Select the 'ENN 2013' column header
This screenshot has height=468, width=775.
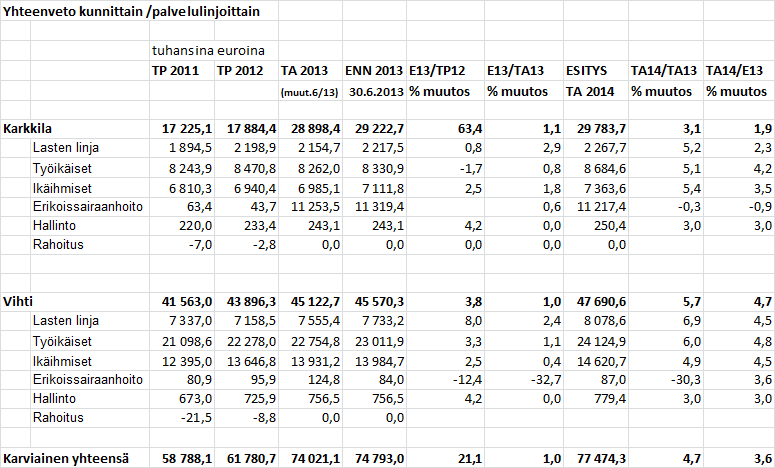[x=374, y=71]
